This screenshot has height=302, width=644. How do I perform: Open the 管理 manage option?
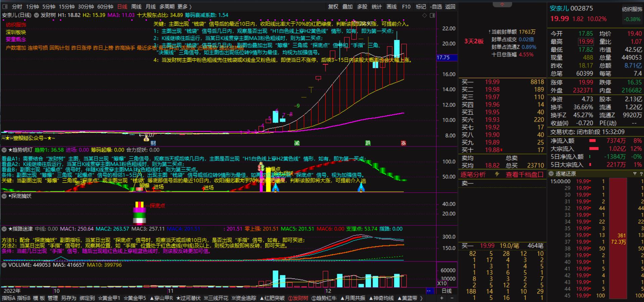(53, 298)
